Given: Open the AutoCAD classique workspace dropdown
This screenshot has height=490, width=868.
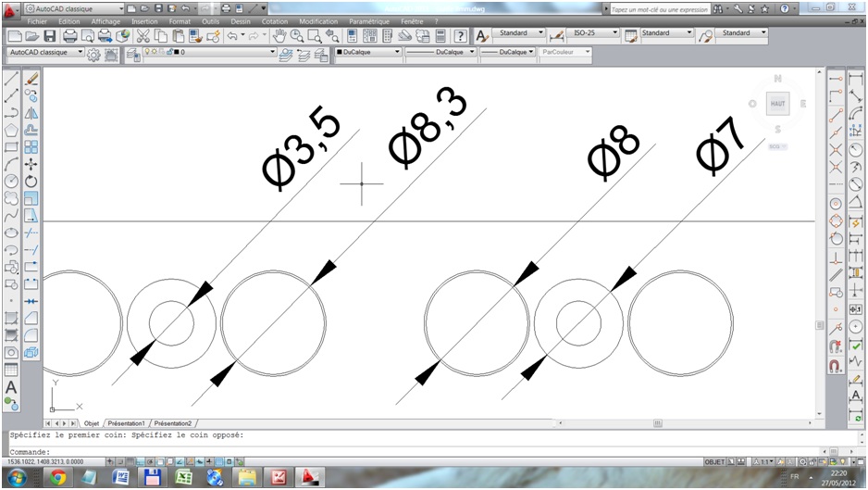Looking at the screenshot, I should pyautogui.click(x=45, y=52).
